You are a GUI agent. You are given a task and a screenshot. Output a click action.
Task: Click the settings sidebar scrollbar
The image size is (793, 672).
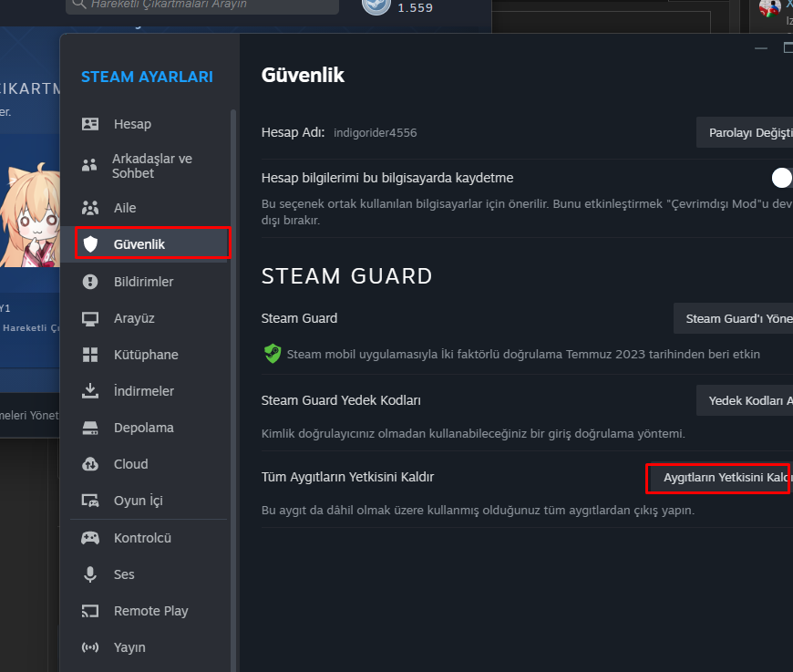(233, 389)
